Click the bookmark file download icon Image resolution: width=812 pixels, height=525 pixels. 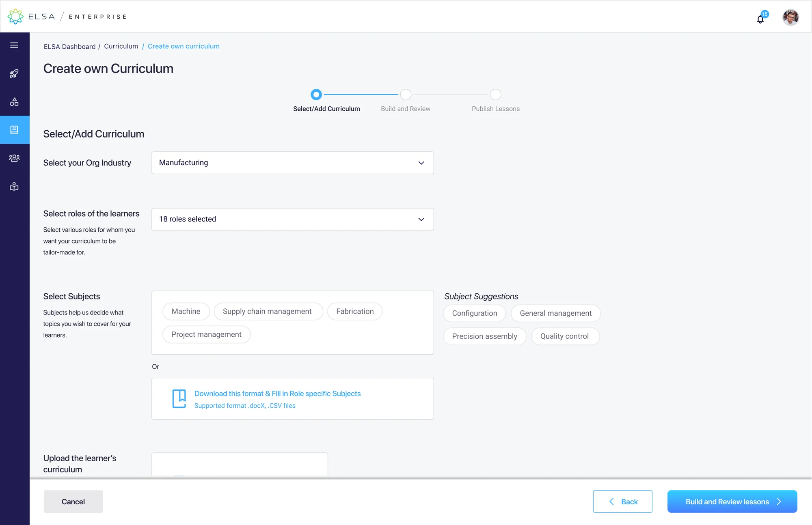pos(179,398)
